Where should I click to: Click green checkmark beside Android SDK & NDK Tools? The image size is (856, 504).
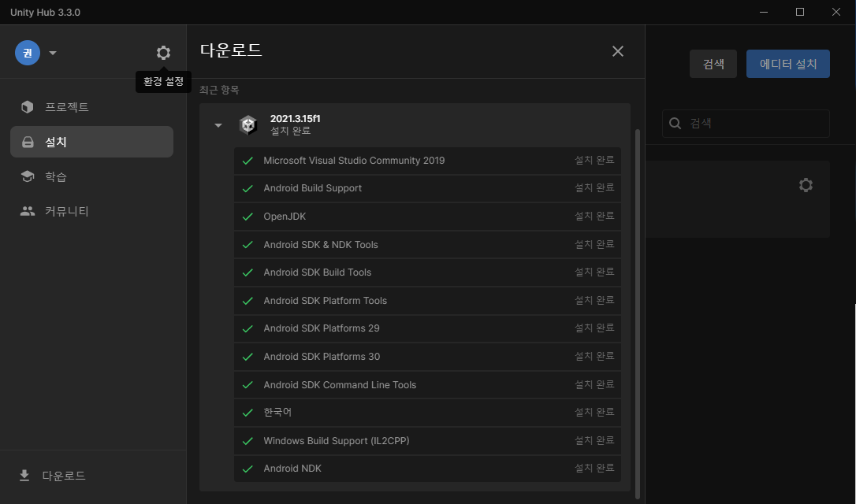(x=247, y=244)
